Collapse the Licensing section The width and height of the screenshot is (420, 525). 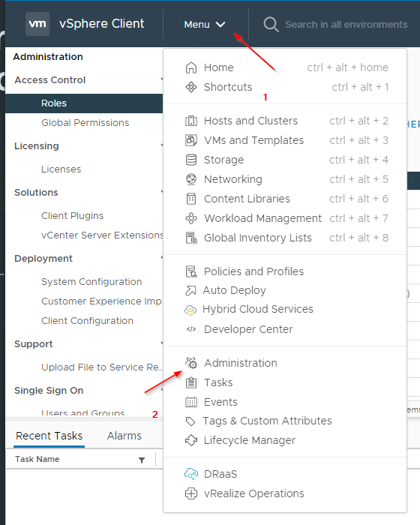click(x=162, y=146)
